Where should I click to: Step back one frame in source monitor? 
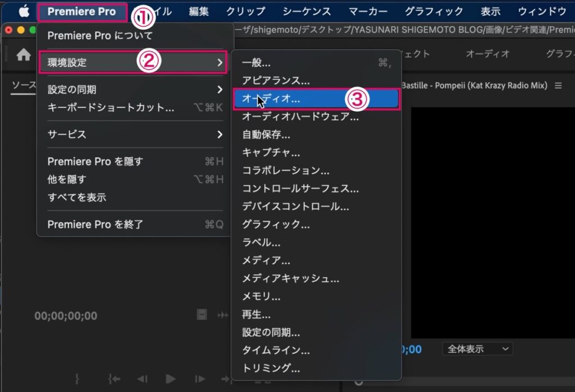(142, 379)
